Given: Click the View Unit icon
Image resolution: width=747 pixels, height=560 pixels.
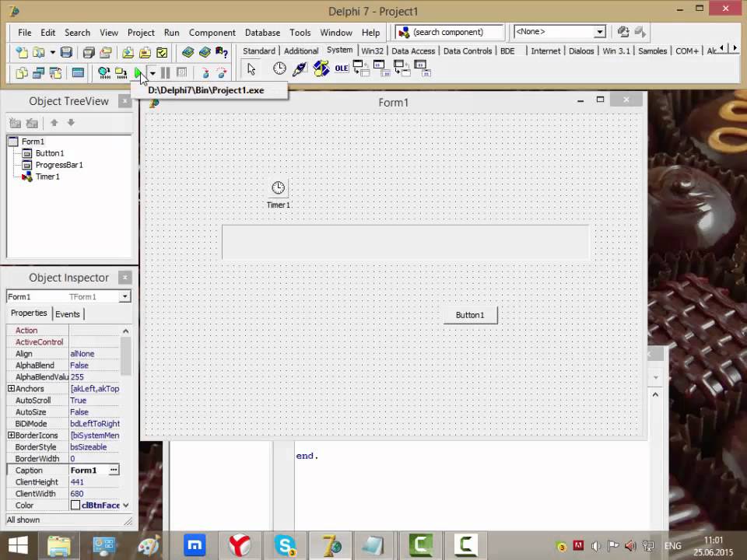Looking at the screenshot, I should coord(22,73).
